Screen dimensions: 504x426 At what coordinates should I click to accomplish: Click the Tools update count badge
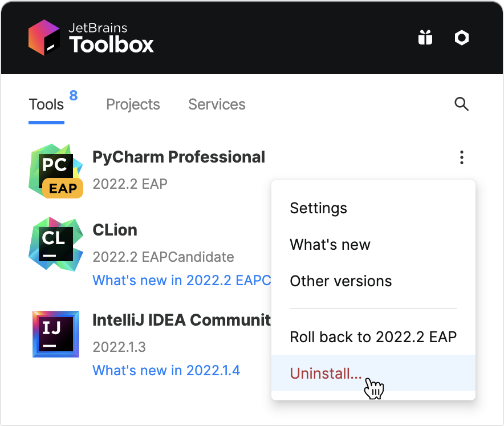[74, 96]
